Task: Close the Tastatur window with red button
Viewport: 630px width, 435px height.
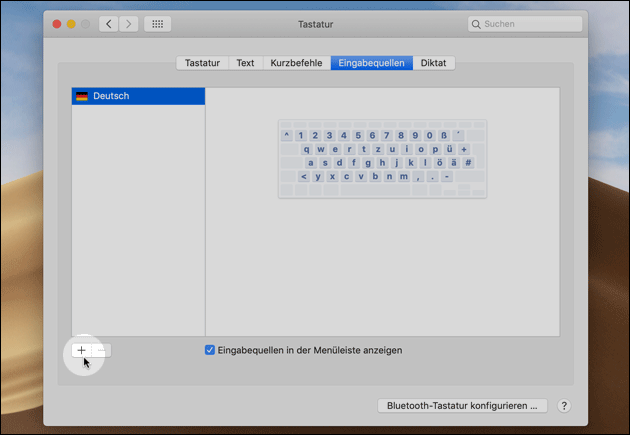Action: click(57, 23)
